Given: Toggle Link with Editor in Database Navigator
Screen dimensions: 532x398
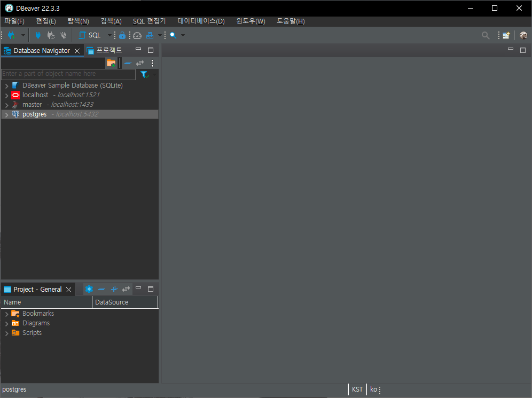Looking at the screenshot, I should coord(140,63).
